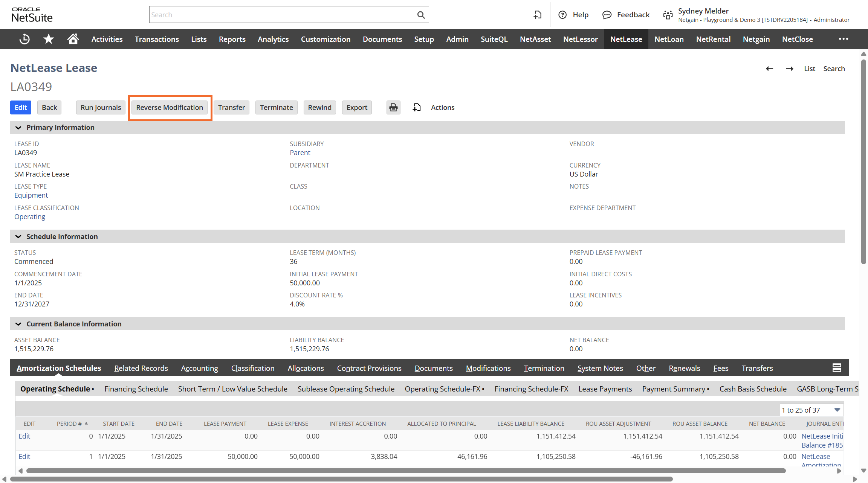Go to next record arrow
868x483 pixels.
coord(790,69)
